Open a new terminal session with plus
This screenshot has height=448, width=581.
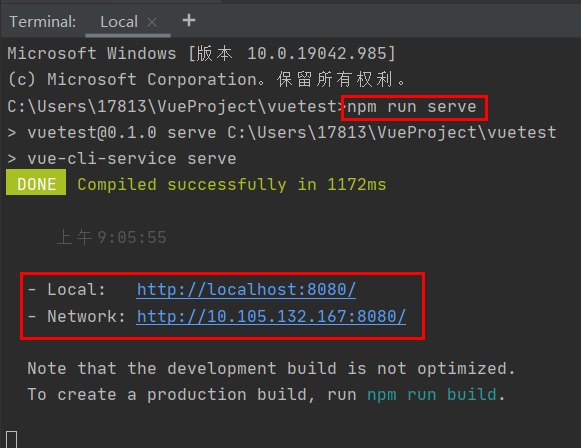(x=189, y=20)
